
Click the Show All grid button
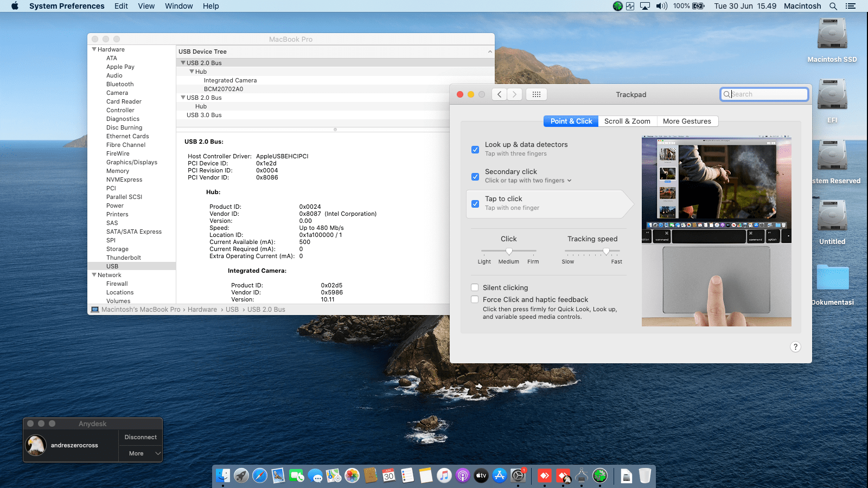(x=536, y=94)
